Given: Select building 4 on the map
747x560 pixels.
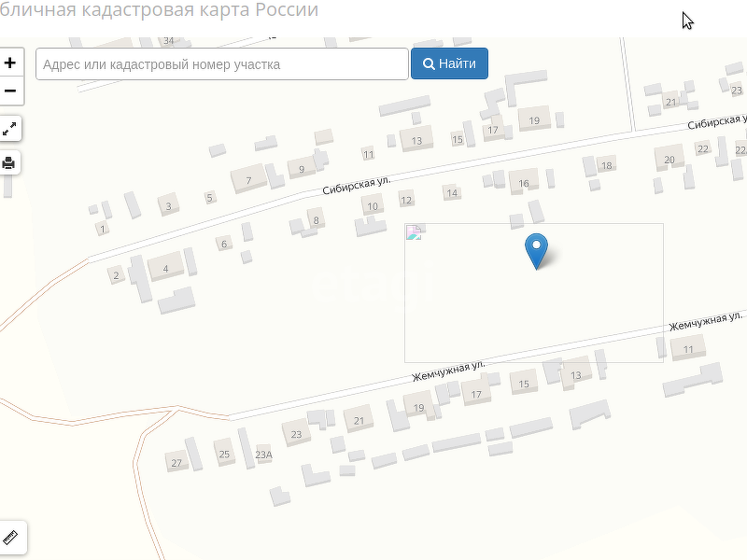Looking at the screenshot, I should click(165, 267).
